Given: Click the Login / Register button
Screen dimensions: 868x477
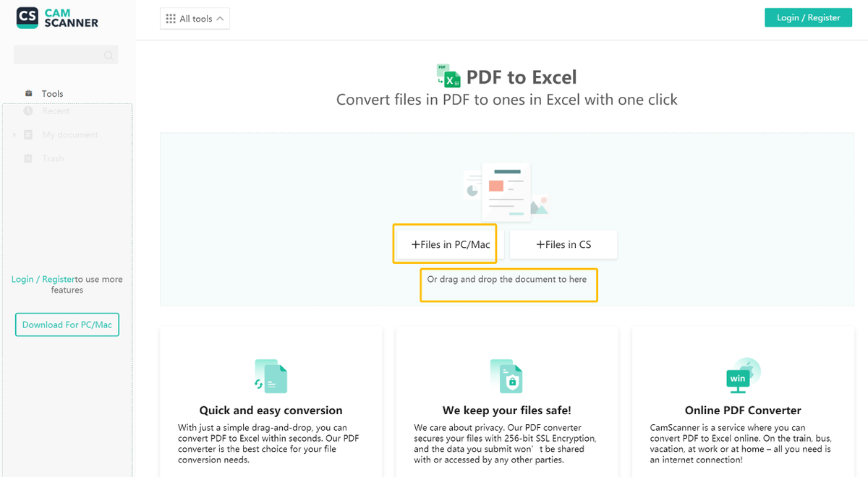Looking at the screenshot, I should [808, 17].
